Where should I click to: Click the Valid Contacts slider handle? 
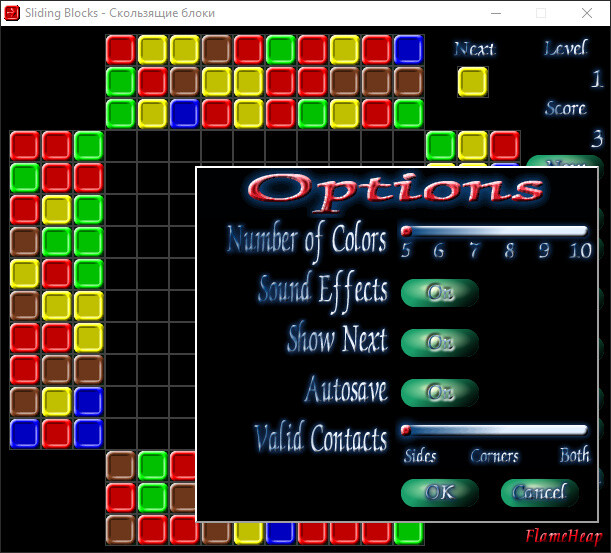click(x=406, y=430)
